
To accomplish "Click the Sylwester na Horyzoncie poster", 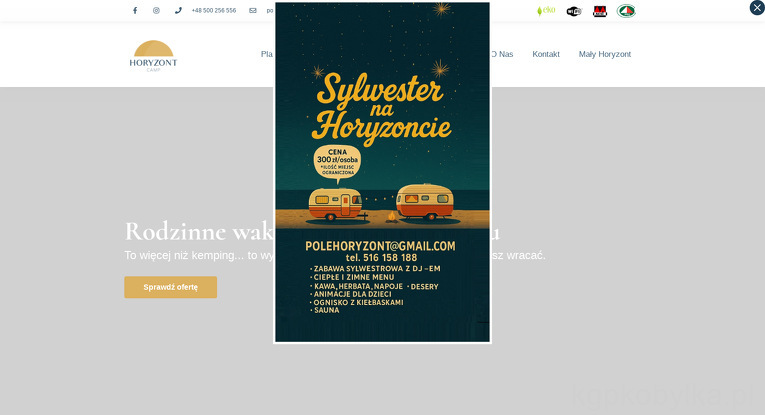I will point(382,110).
